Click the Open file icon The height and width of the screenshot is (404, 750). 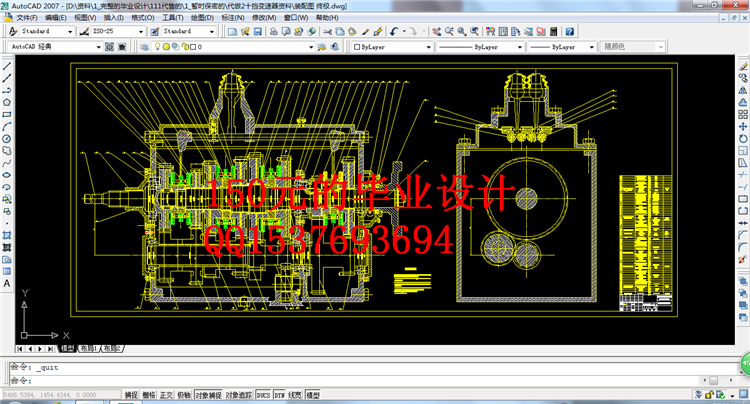pyautogui.click(x=245, y=32)
